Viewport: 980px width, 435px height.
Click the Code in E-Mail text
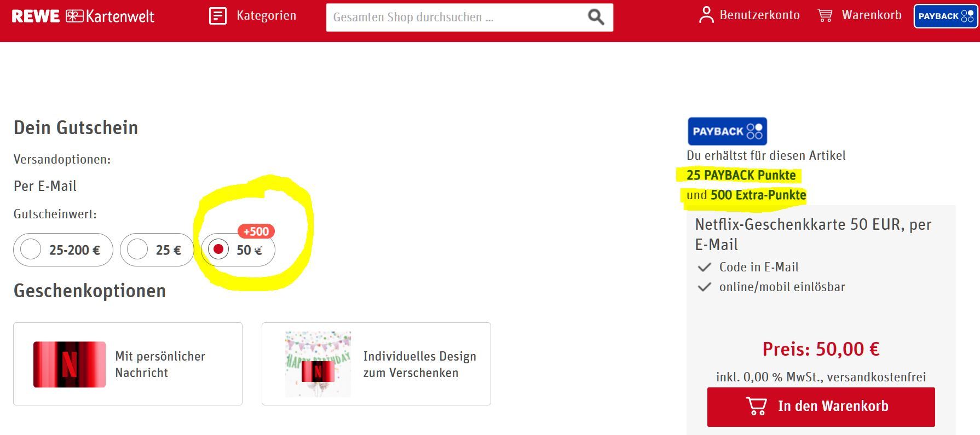[x=759, y=267]
